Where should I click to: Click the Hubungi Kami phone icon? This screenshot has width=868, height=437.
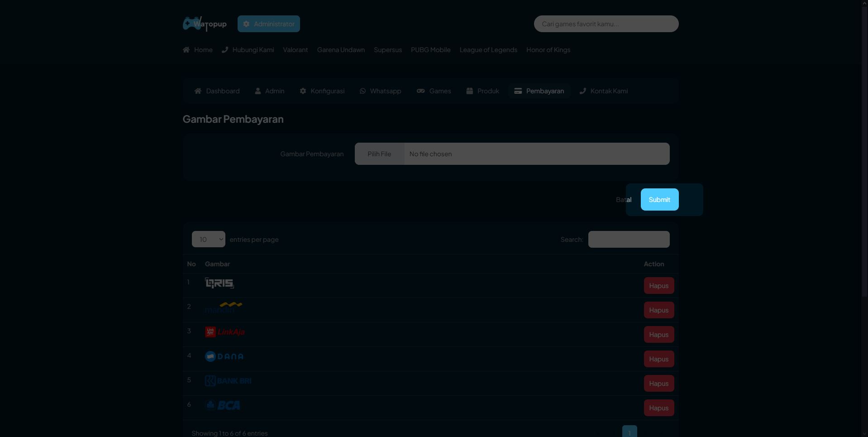pyautogui.click(x=225, y=50)
